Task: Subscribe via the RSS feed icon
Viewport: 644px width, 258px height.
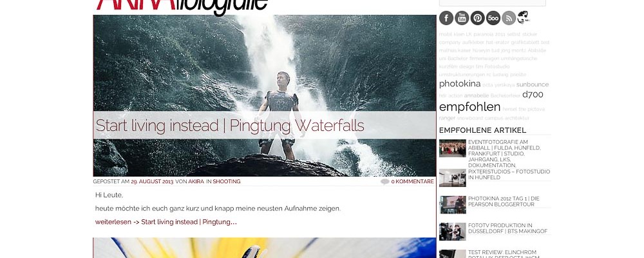Action: (x=509, y=18)
